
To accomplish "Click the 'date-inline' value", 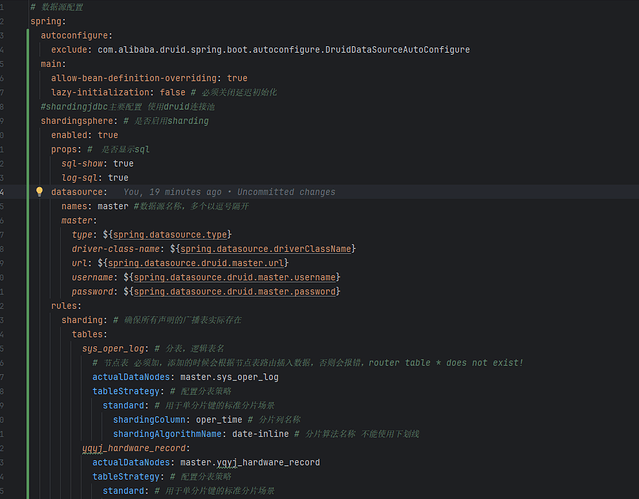I will [x=260, y=434].
